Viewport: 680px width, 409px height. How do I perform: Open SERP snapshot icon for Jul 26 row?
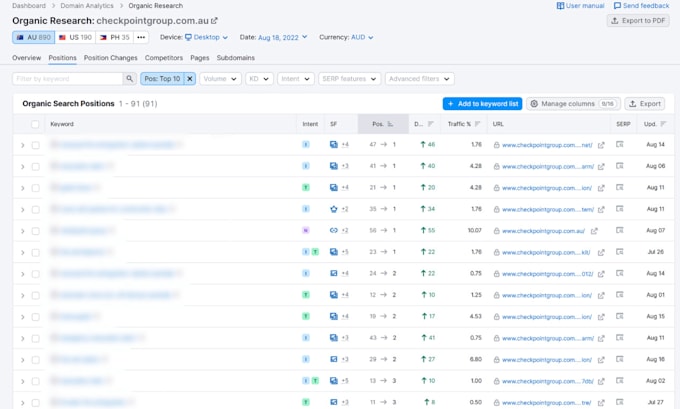[620, 252]
